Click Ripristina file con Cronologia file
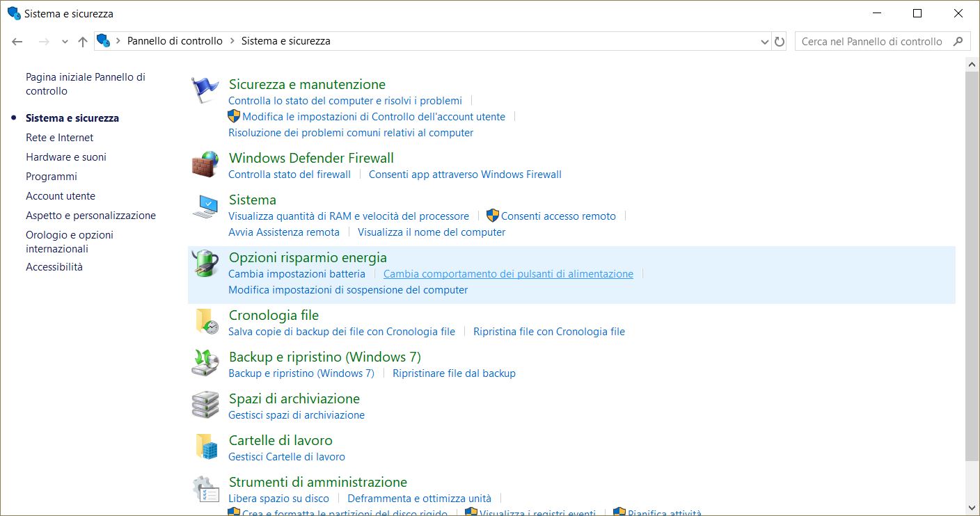 (x=549, y=332)
